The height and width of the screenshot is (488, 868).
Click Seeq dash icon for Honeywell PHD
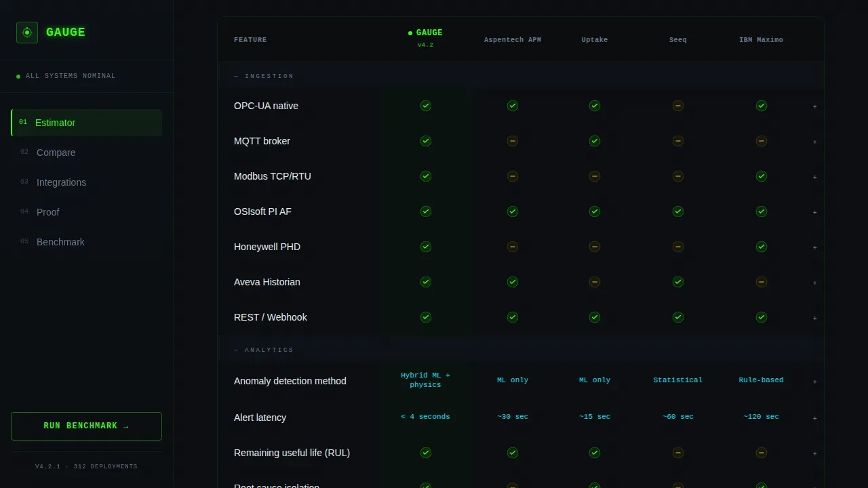(x=678, y=247)
